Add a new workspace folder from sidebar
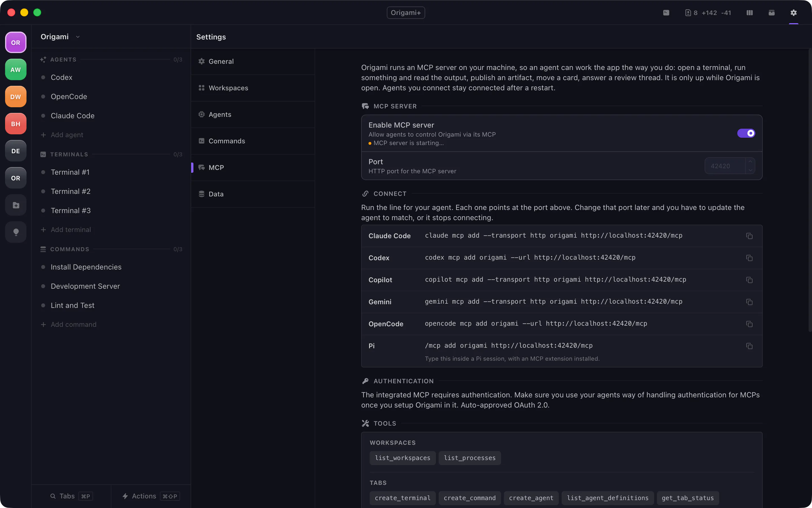This screenshot has width=812, height=508. tap(16, 205)
